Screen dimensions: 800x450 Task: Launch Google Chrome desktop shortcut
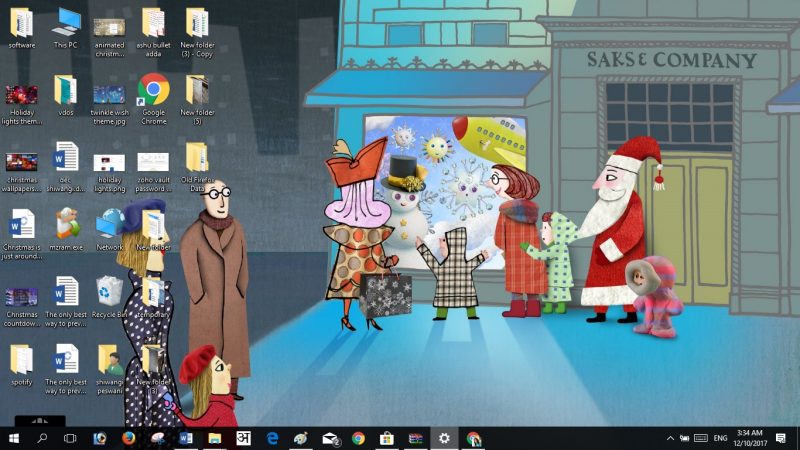click(x=154, y=100)
